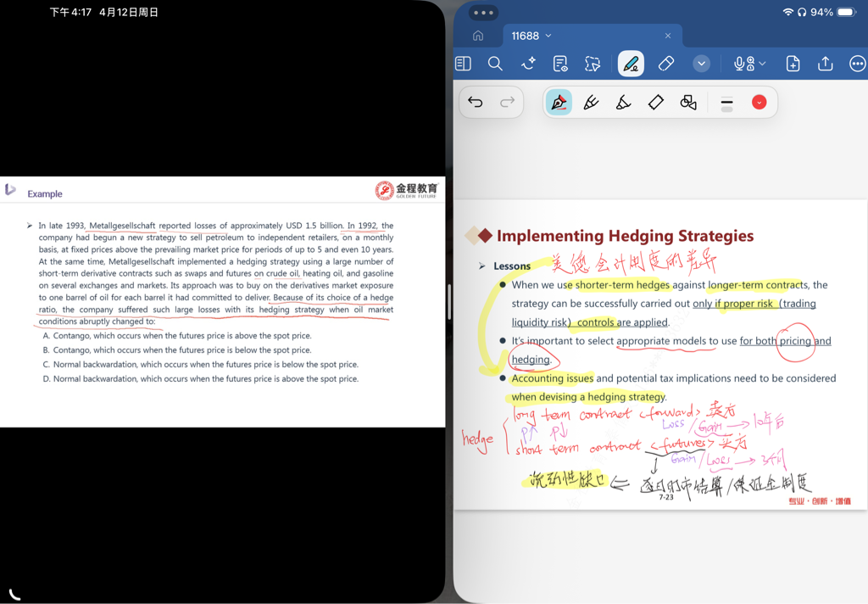Open the shapes tool
This screenshot has height=604, width=868.
688,103
